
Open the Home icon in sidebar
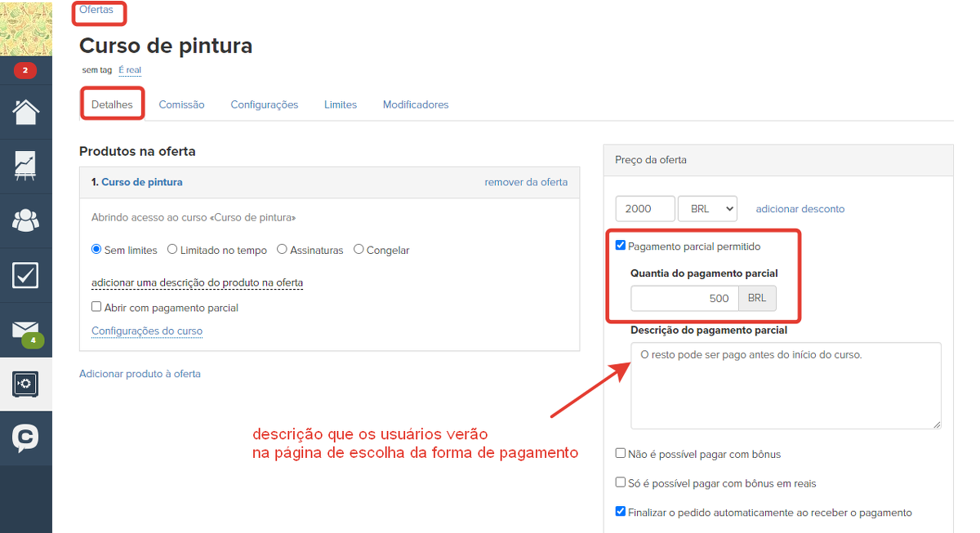tap(26, 112)
